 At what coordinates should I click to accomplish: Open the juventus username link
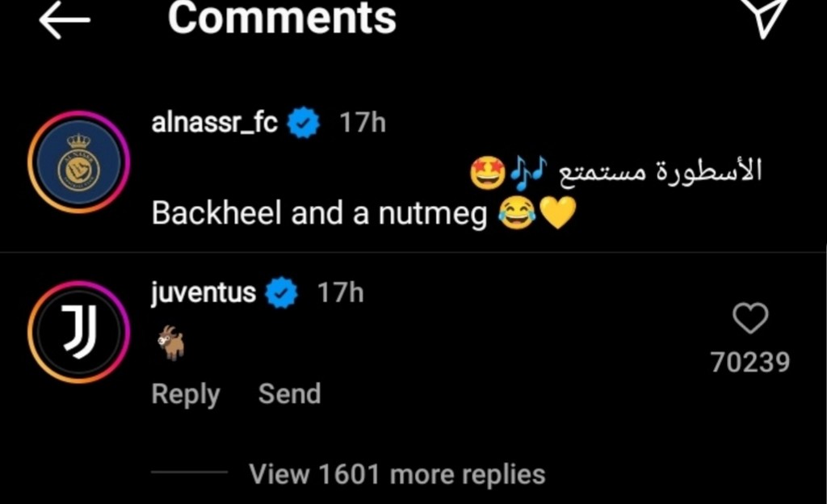203,292
